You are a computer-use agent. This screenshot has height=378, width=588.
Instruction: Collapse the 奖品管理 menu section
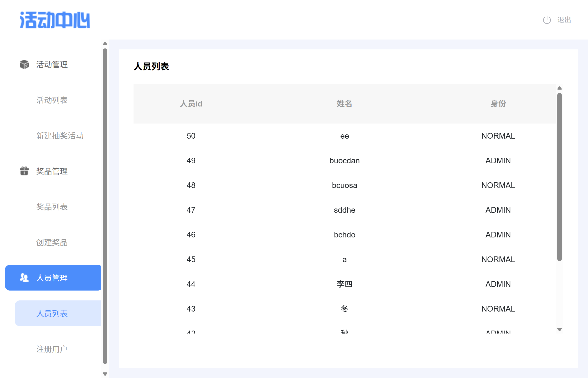[x=52, y=171]
